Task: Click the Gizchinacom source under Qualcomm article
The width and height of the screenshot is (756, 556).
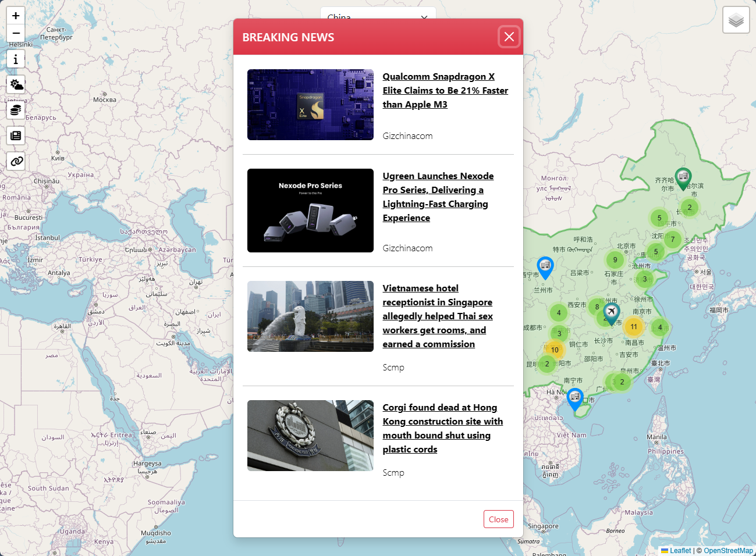Action: coord(407,136)
